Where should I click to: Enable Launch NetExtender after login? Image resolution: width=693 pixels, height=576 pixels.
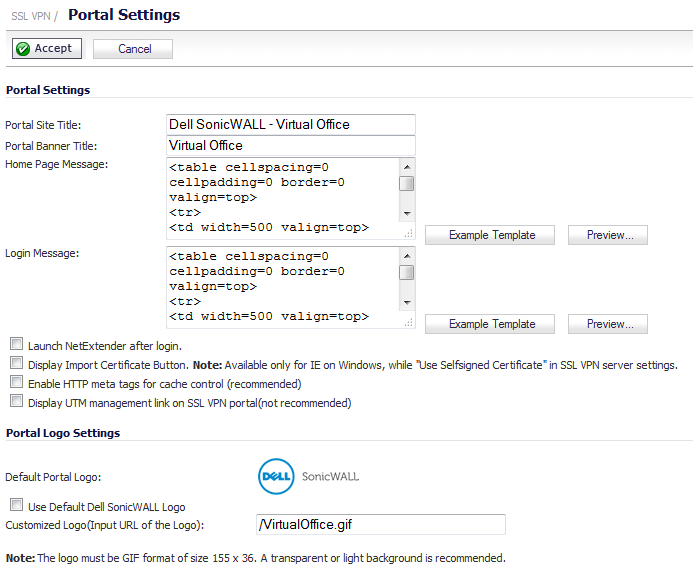click(16, 343)
